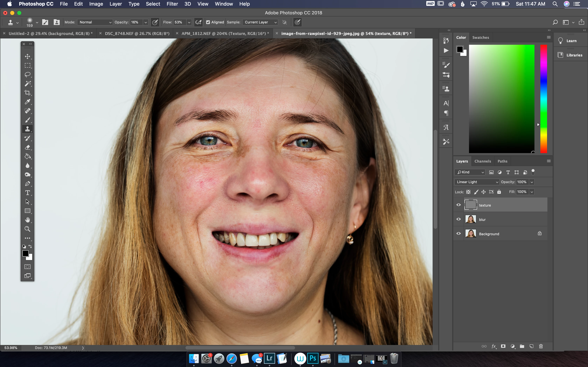Expand the Mode Normal dropdown
The height and width of the screenshot is (367, 588).
[95, 22]
